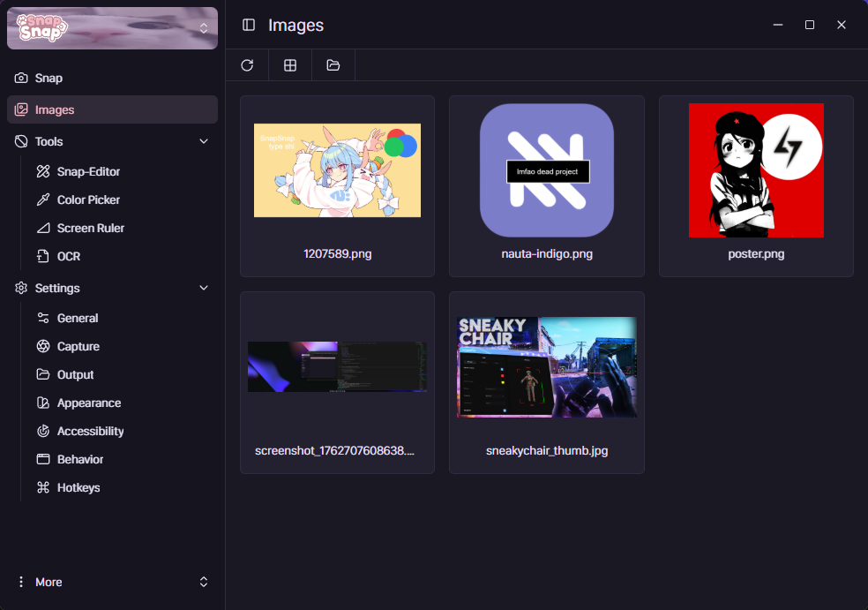
Task: Switch to the Snap page
Action: [x=49, y=78]
